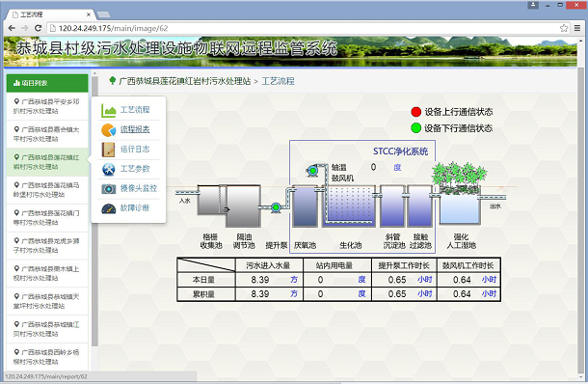Viewport: 588px width, 384px height.
Task: Open the Chrome menu icon
Action: (x=577, y=28)
